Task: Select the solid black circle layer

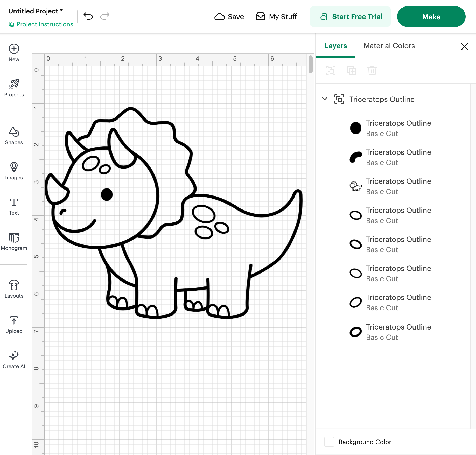Action: point(356,128)
